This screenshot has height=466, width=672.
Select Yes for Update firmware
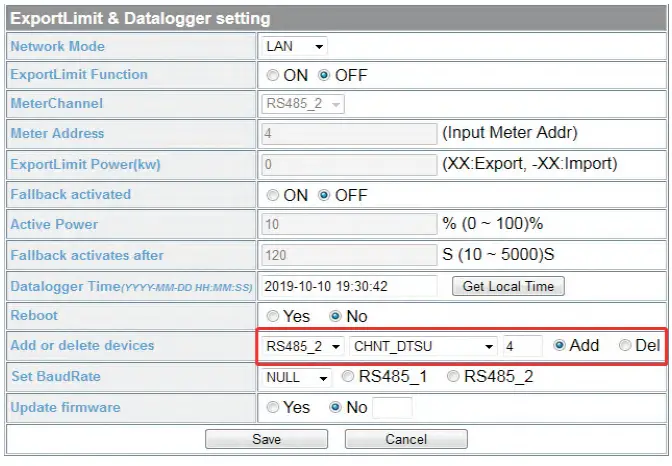click(273, 407)
